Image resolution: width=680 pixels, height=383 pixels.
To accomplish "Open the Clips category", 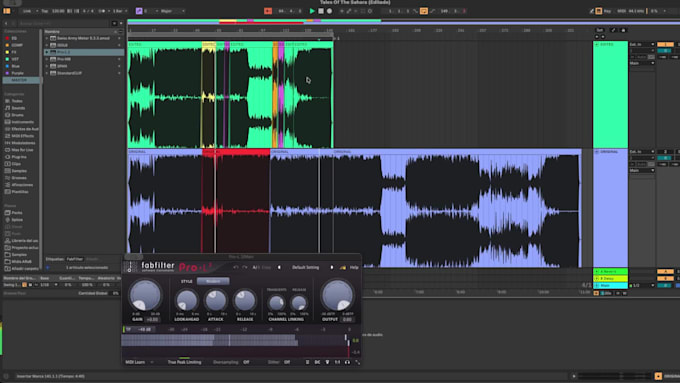I will (16, 164).
